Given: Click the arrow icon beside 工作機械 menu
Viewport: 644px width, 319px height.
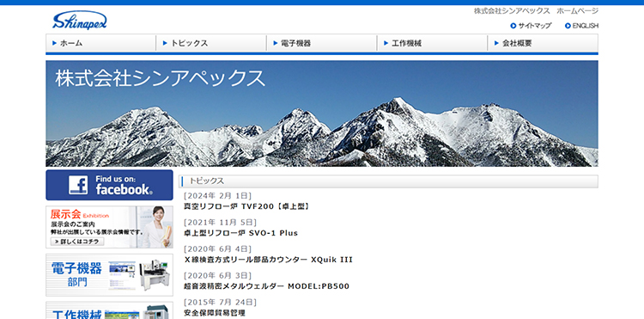Looking at the screenshot, I should (x=386, y=43).
